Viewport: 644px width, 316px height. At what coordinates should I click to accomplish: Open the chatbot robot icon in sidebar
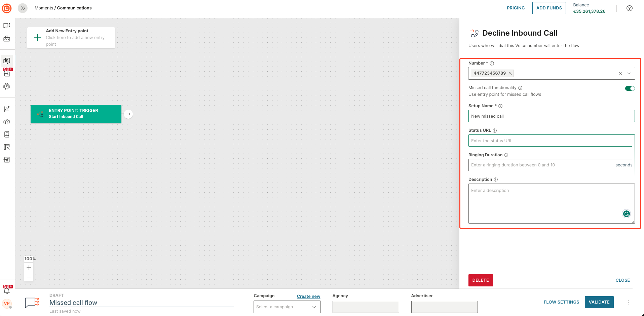point(7,86)
